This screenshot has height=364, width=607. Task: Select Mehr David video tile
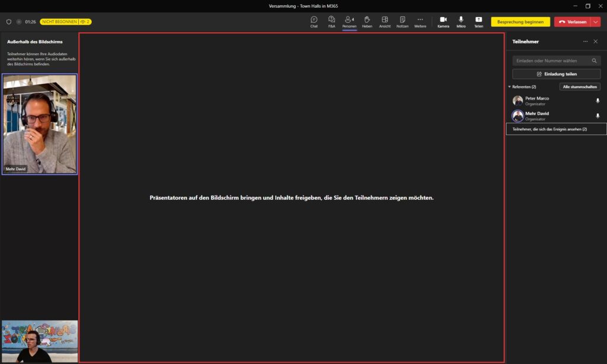(40, 124)
